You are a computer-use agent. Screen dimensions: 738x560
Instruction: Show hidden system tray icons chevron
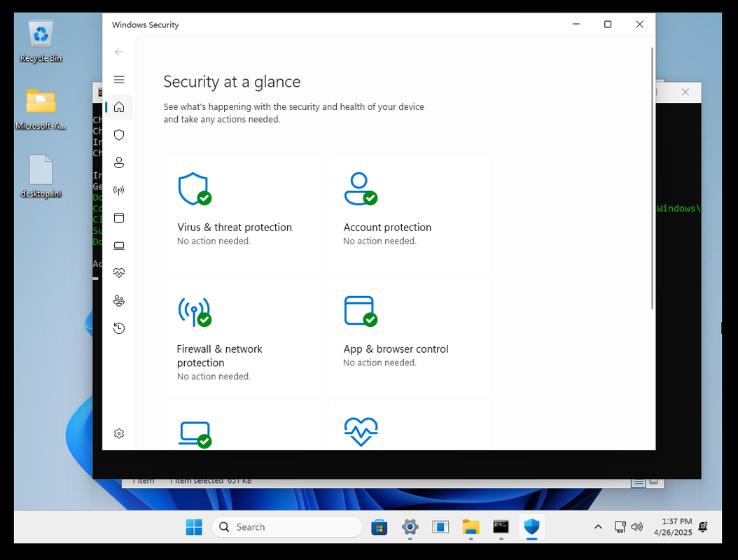pos(598,527)
